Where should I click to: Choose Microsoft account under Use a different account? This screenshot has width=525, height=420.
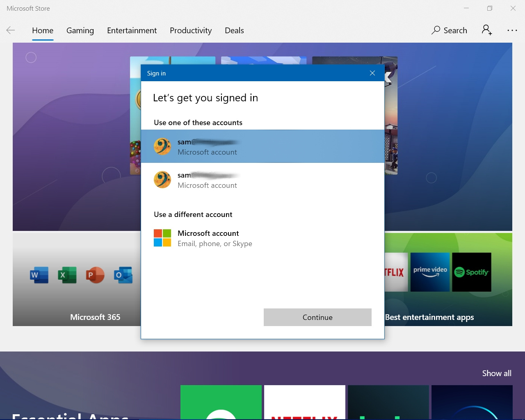coord(262,238)
